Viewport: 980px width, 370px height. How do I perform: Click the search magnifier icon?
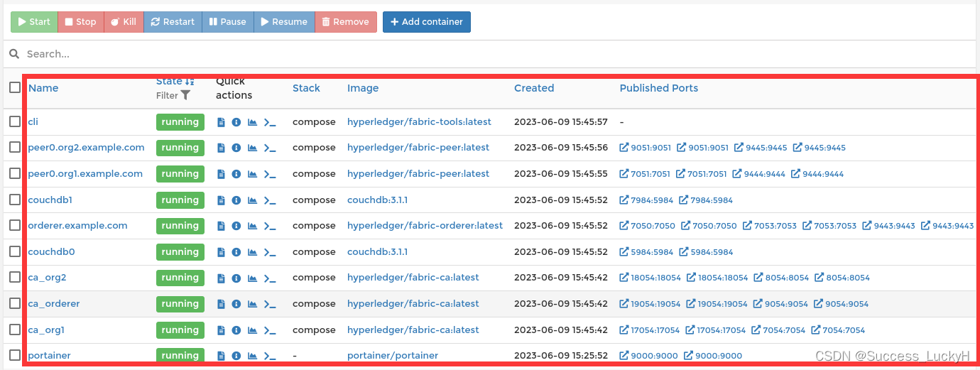pos(14,54)
